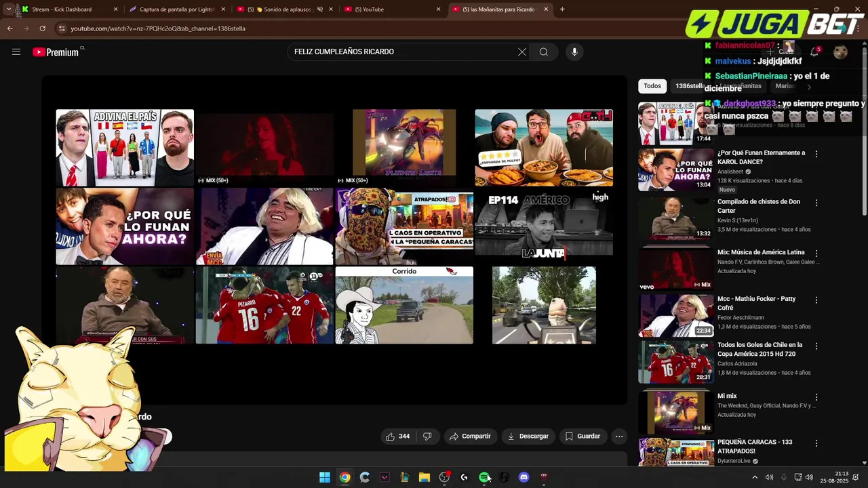Open options for Pequeña Caracas video
The width and height of the screenshot is (868, 488).
816,443
